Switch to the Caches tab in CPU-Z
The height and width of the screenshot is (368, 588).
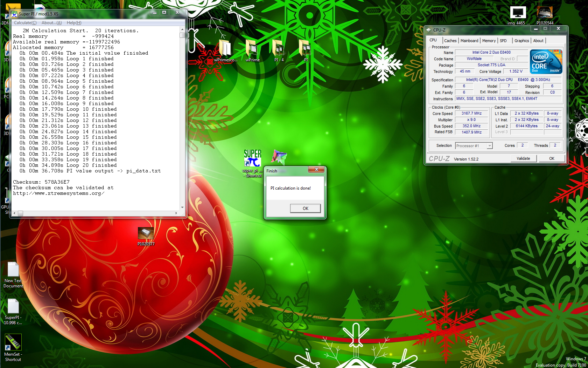click(x=450, y=41)
